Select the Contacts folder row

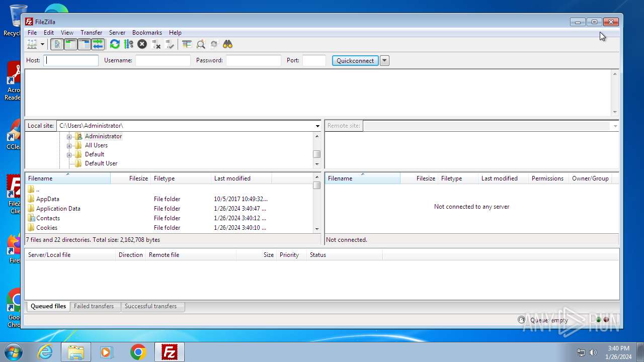pyautogui.click(x=169, y=218)
